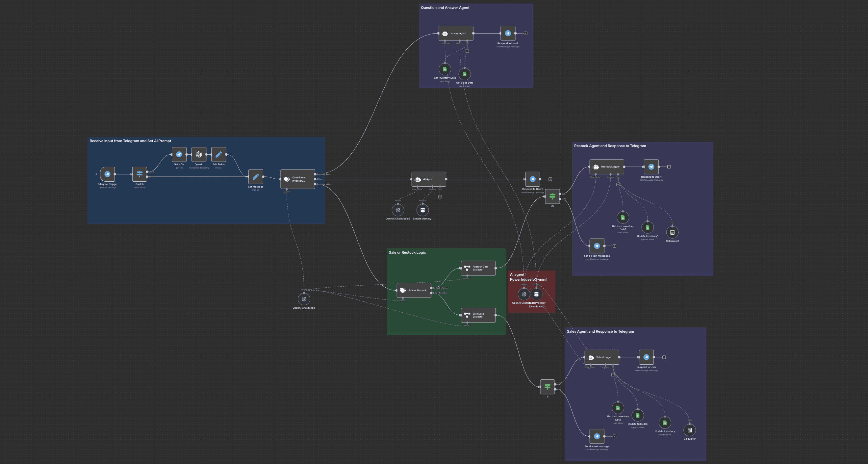868x464 pixels.
Task: Click plus output after Respond to User2
Action: click(525, 33)
